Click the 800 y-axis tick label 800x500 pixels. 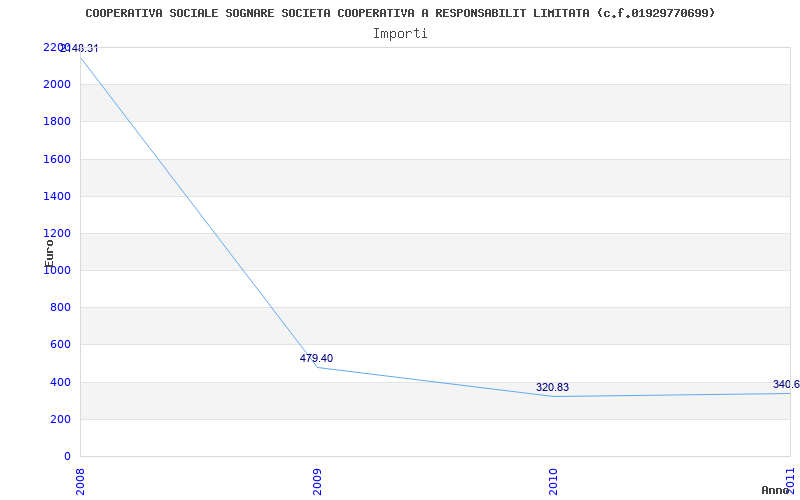click(60, 308)
